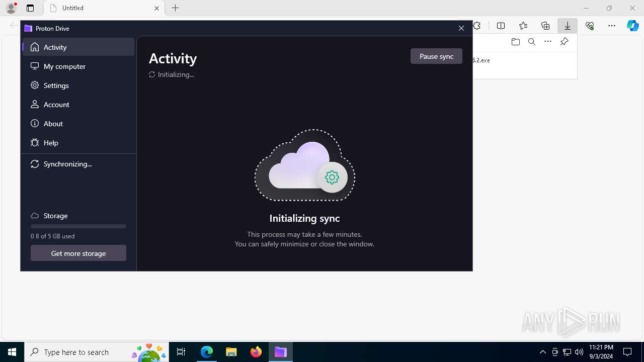Open the network tray icon
Image resolution: width=644 pixels, height=362 pixels.
pyautogui.click(x=567, y=352)
